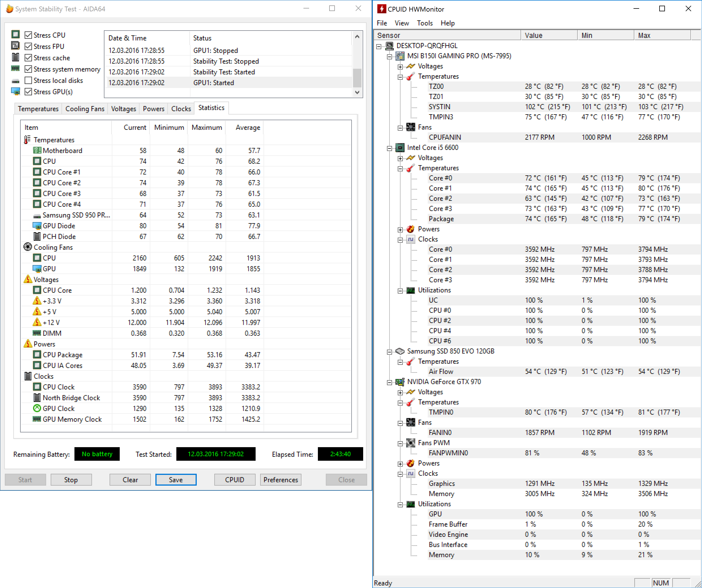Switch to the Temperatures tab in AIDA64
This screenshot has width=702, height=588.
point(38,109)
